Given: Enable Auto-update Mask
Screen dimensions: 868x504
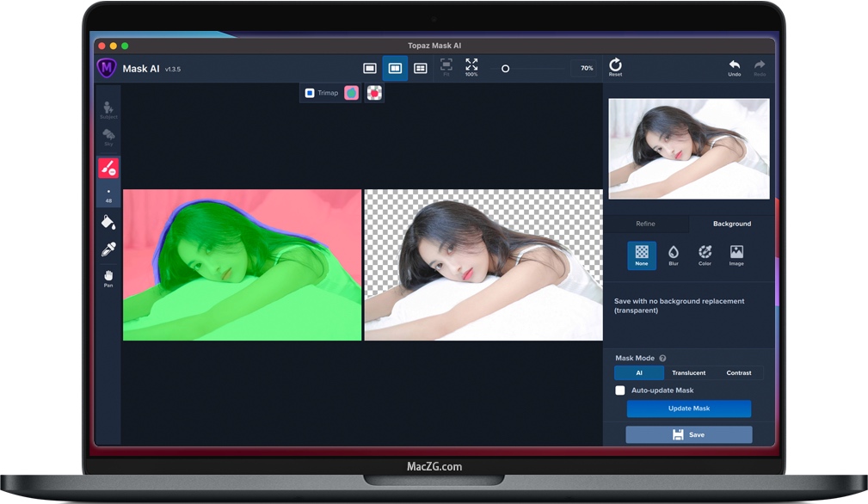Looking at the screenshot, I should click(x=620, y=390).
